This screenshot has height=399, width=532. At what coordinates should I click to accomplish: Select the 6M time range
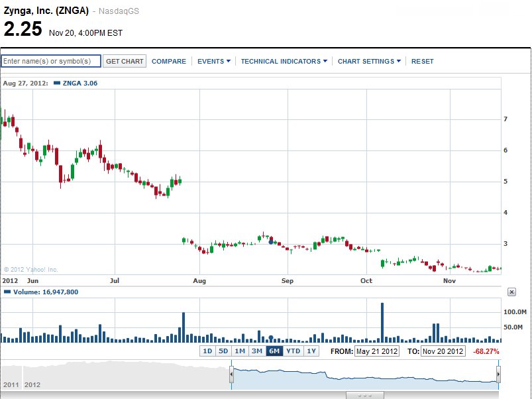[274, 351]
